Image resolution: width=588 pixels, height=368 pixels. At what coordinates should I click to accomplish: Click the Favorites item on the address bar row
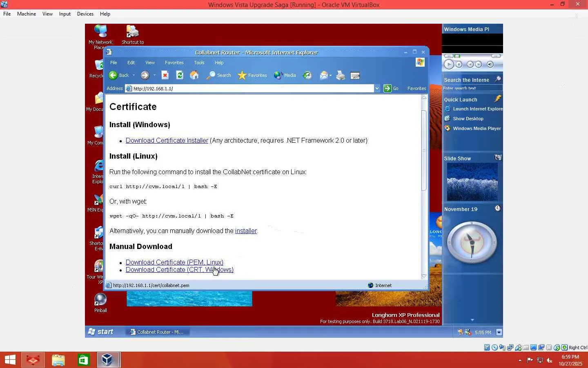tap(416, 88)
